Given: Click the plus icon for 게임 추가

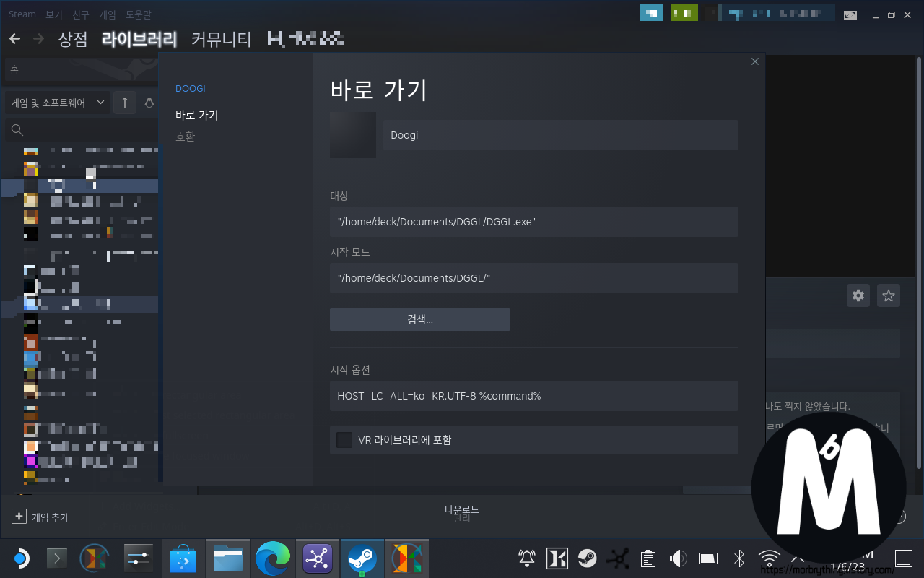Looking at the screenshot, I should pos(19,517).
